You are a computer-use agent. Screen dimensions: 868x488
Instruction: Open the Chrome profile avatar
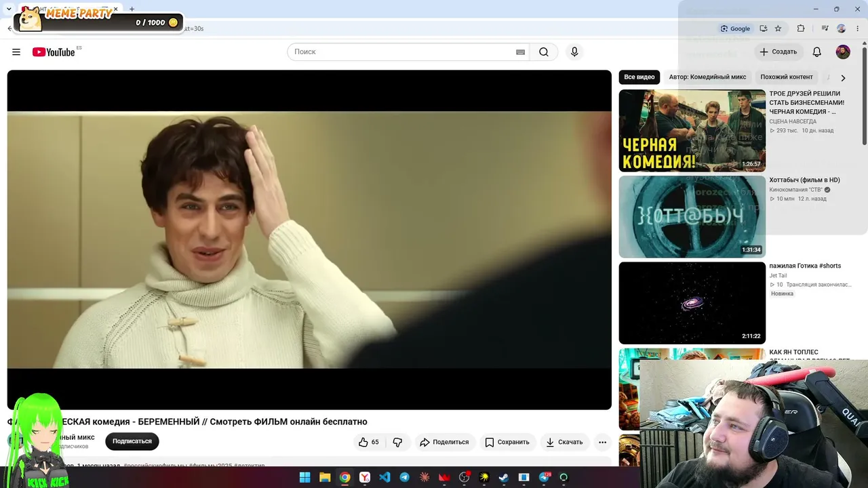pos(842,28)
